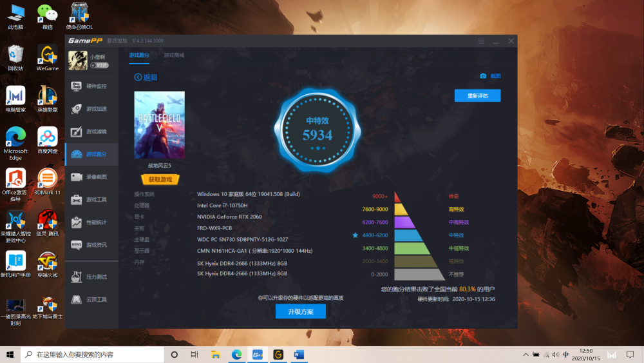Click the VIP badge under username

tap(99, 65)
